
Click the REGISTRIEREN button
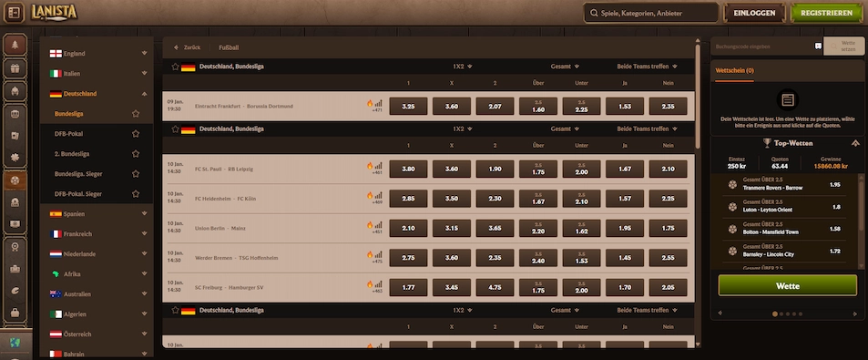click(x=826, y=13)
